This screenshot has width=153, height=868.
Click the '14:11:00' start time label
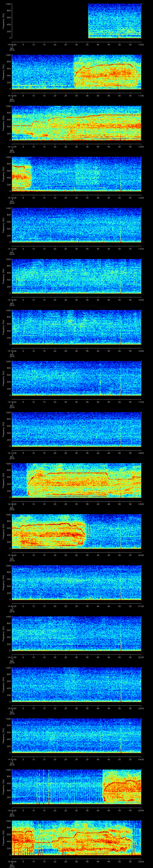(x=12, y=147)
